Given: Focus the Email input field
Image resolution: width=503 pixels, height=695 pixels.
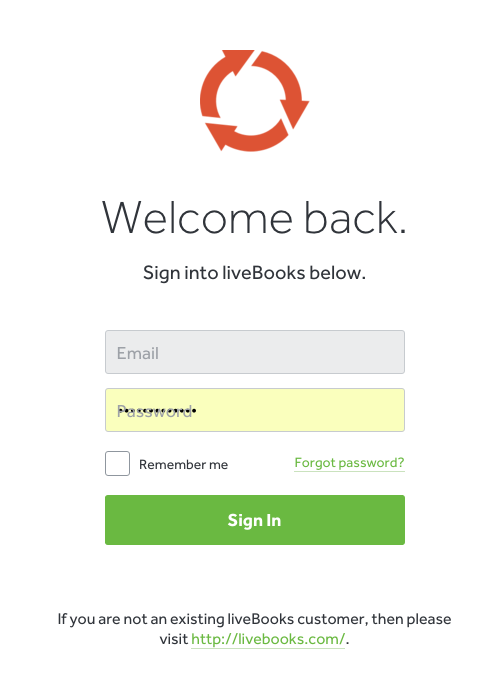Looking at the screenshot, I should [255, 352].
